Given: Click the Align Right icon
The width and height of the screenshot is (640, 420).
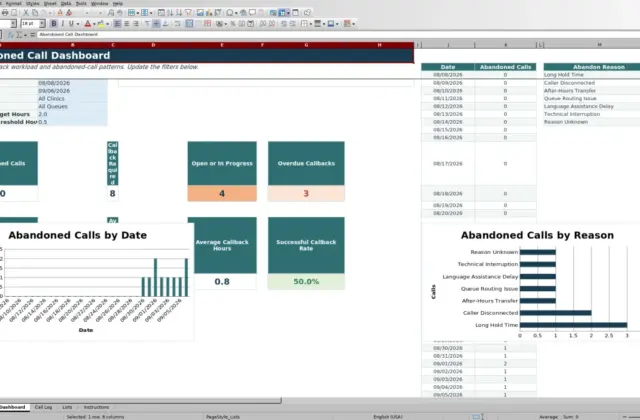Looking at the screenshot, I should 136,24.
